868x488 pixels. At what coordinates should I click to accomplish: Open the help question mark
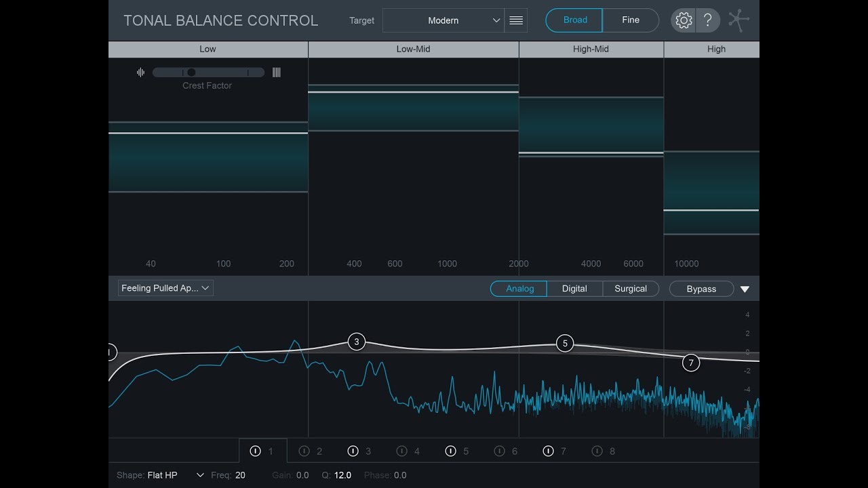coord(707,20)
